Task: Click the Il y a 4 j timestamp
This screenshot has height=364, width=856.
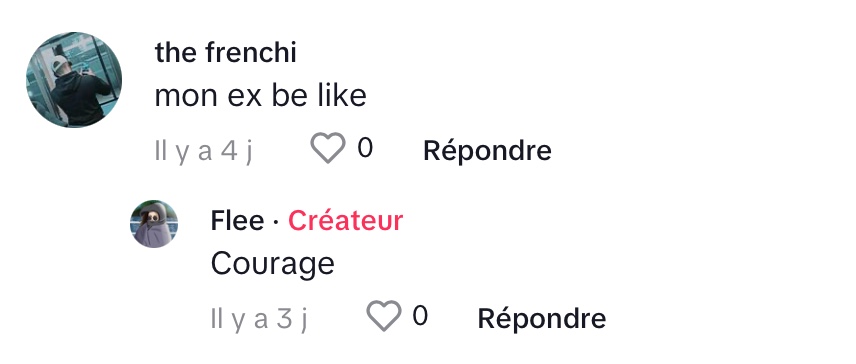Action: pos(204,151)
